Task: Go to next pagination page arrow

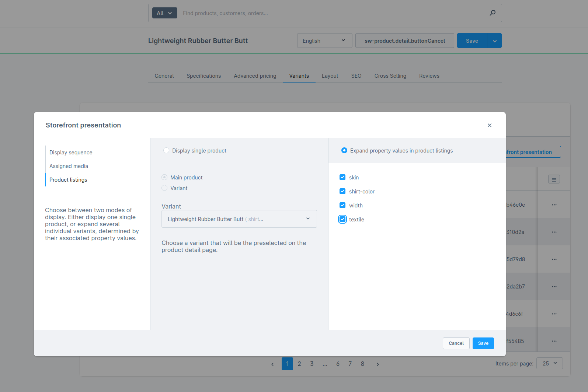Action: (x=377, y=364)
